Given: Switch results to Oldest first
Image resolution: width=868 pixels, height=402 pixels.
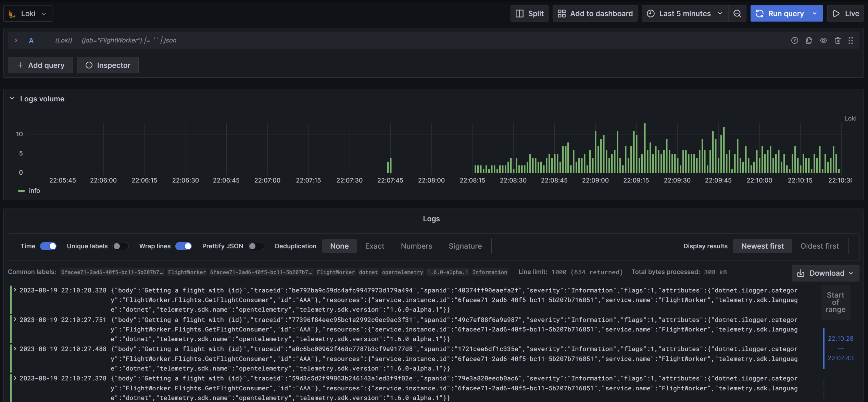Looking at the screenshot, I should [x=819, y=246].
